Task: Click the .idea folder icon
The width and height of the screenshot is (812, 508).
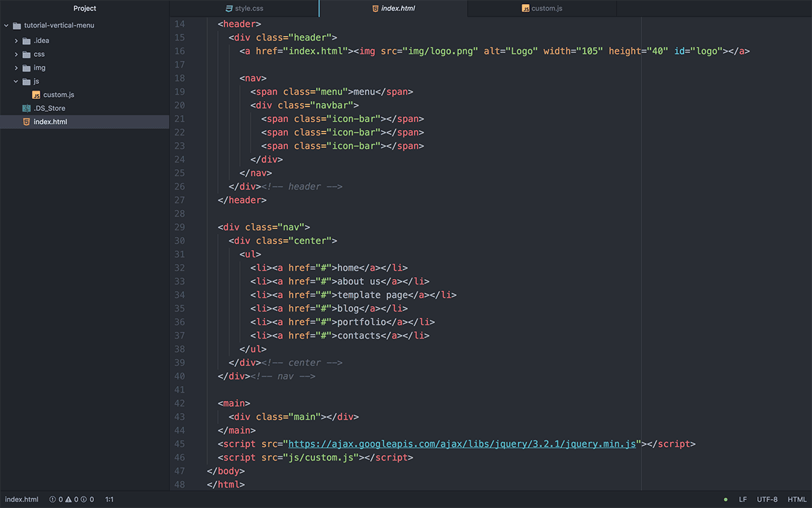Action: [26, 41]
